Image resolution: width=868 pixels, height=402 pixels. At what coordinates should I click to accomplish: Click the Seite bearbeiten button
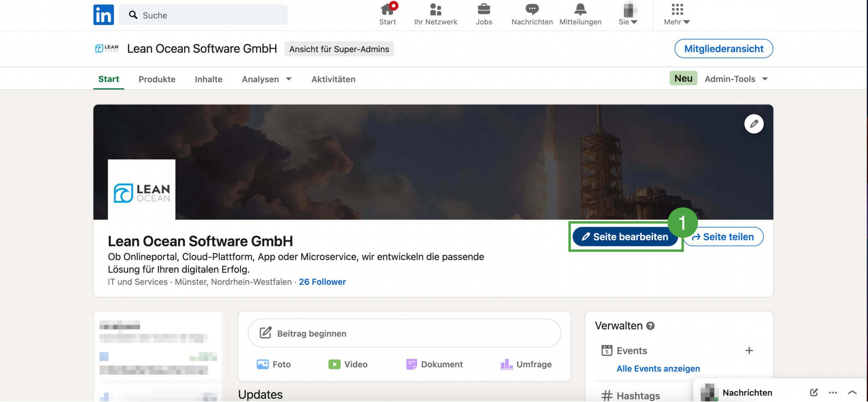(x=625, y=237)
